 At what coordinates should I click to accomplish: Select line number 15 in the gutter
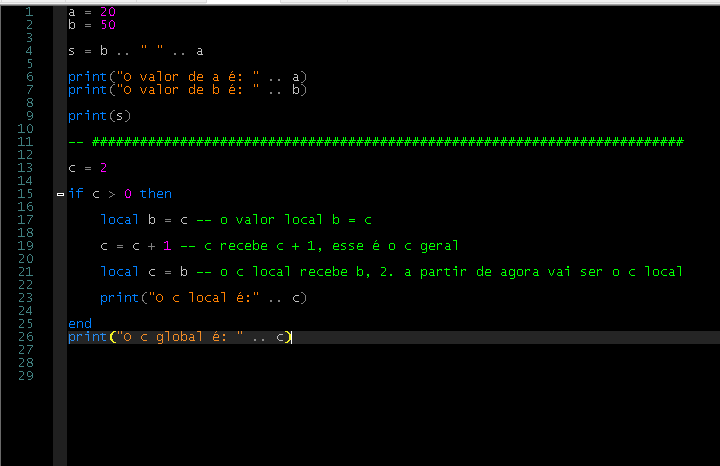click(x=27, y=193)
